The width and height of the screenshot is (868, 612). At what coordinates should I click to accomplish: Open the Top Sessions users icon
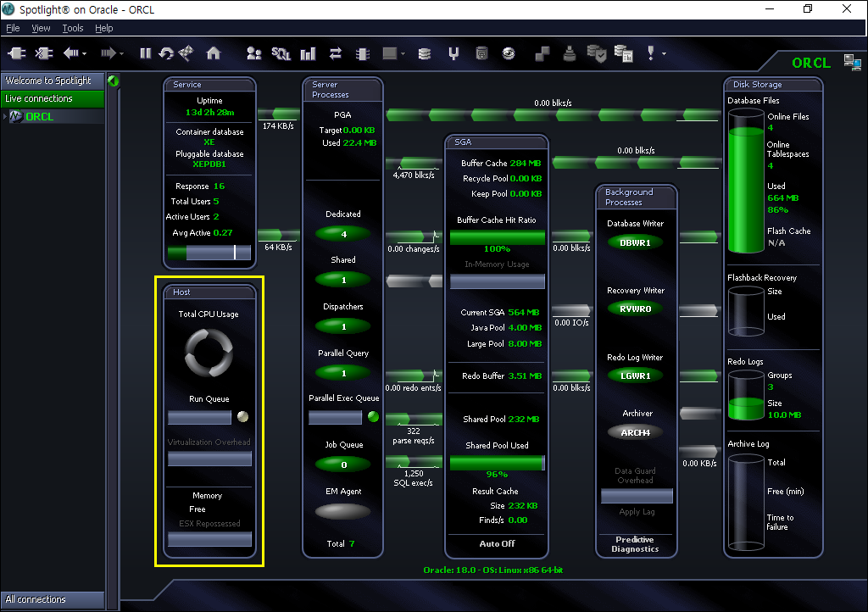253,53
